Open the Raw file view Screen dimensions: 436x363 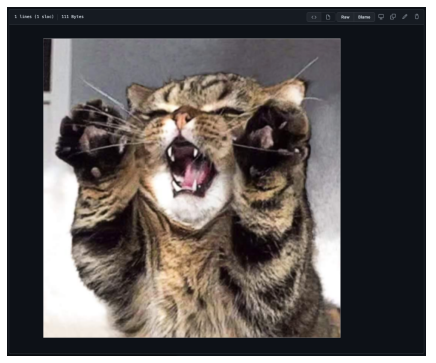click(x=345, y=17)
